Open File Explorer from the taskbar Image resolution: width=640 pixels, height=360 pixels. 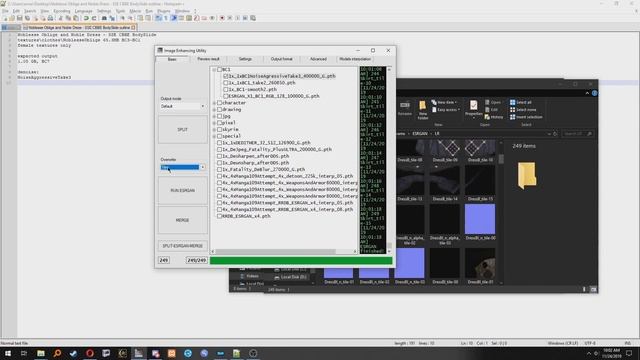click(x=41, y=353)
